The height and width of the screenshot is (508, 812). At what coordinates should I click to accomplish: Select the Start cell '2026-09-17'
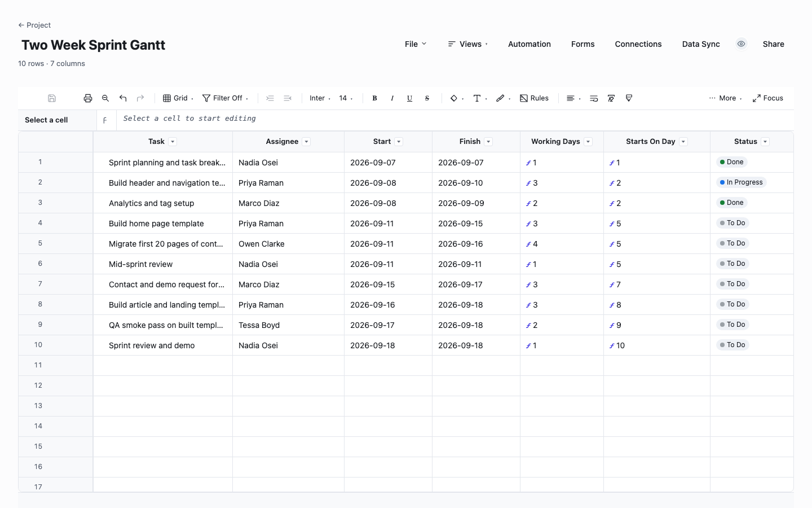tap(388, 325)
